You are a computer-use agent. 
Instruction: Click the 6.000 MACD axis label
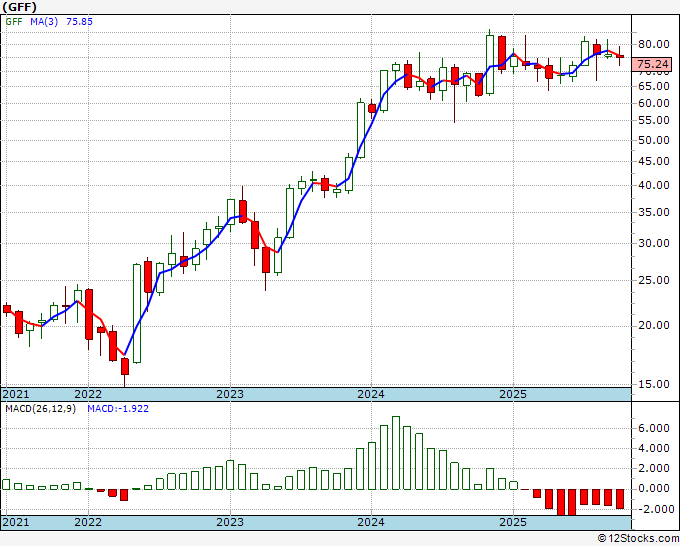[x=654, y=428]
